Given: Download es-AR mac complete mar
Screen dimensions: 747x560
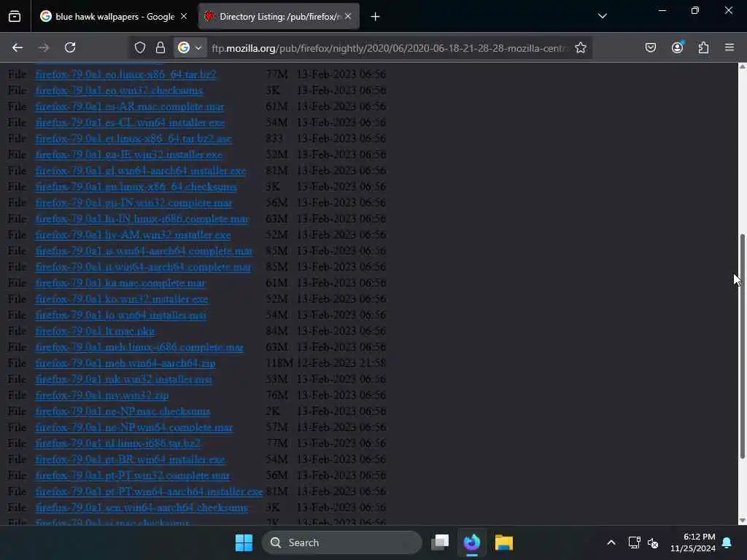Looking at the screenshot, I should 130,106.
